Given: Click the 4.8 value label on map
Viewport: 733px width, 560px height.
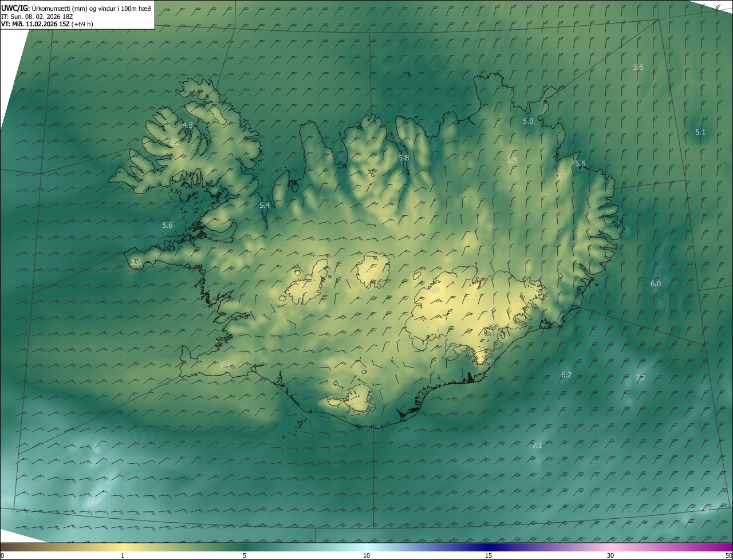Looking at the screenshot, I should [x=188, y=125].
